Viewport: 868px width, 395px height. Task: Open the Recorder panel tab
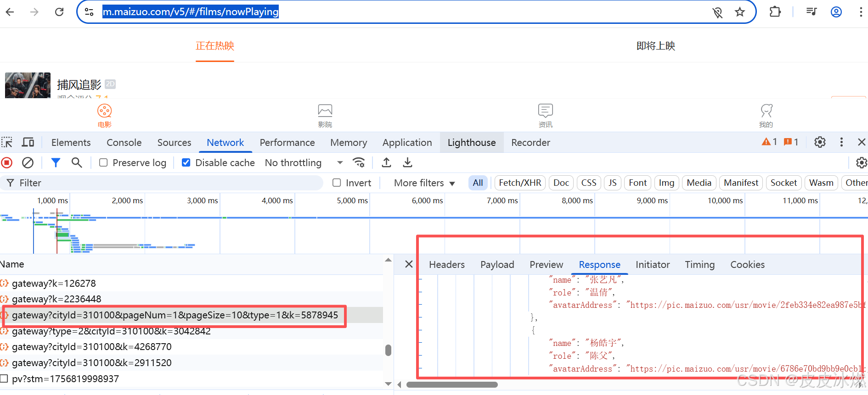(x=530, y=142)
